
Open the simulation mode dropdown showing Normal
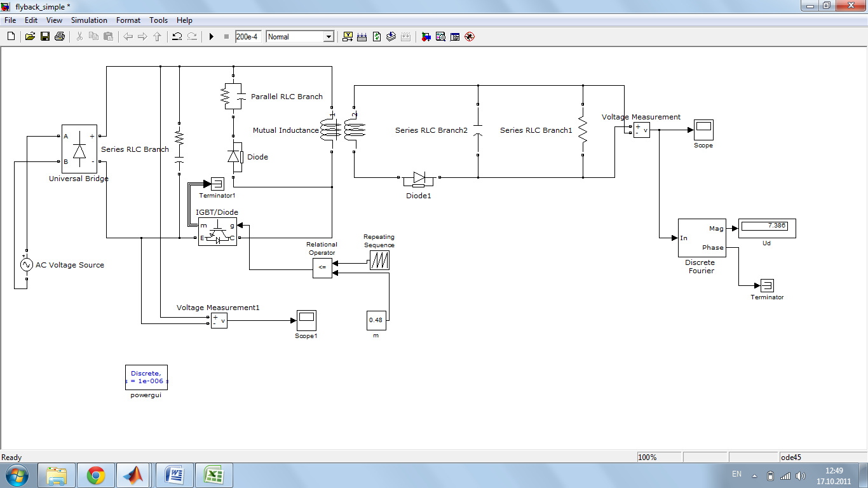pyautogui.click(x=300, y=37)
